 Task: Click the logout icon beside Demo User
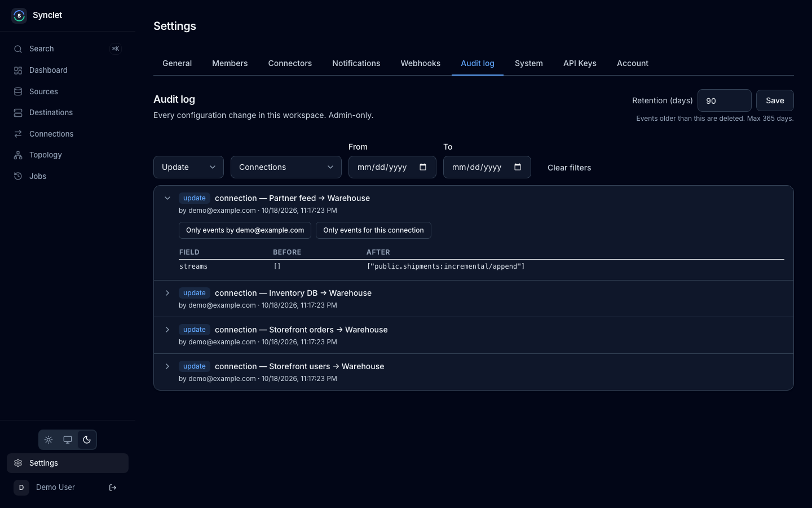pos(113,488)
